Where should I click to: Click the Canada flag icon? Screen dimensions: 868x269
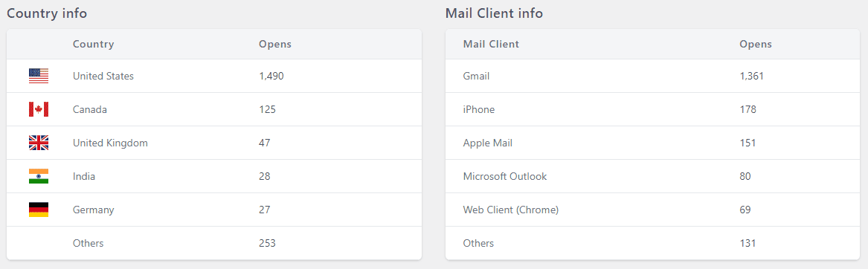(39, 109)
